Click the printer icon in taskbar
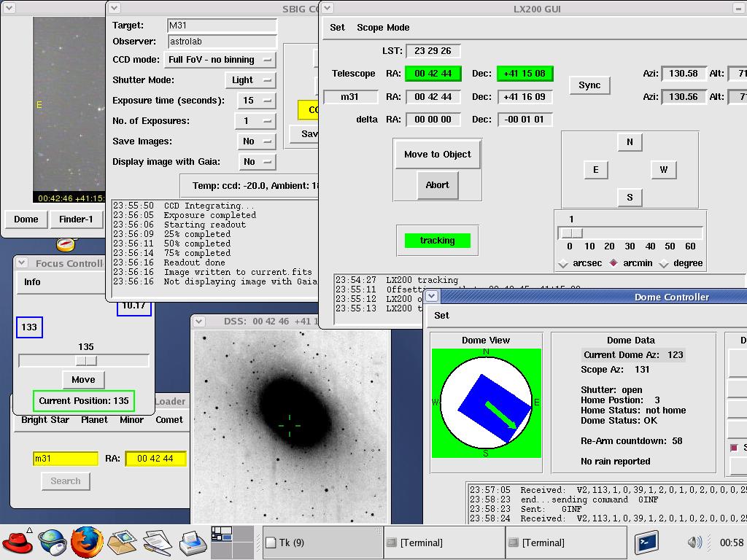 (x=193, y=542)
